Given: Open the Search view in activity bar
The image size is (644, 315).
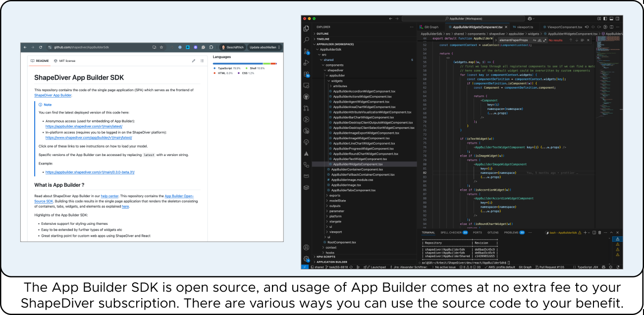Looking at the screenshot, I should [x=306, y=40].
